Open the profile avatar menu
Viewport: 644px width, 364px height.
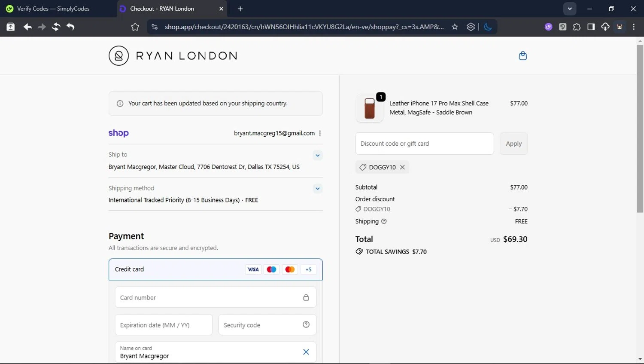620,27
